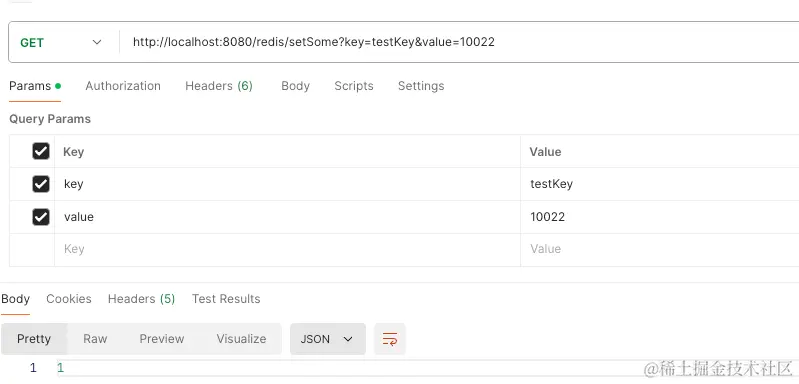Uncheck the select-all params checkbox
Screen dimensions: 799x384
[41, 151]
